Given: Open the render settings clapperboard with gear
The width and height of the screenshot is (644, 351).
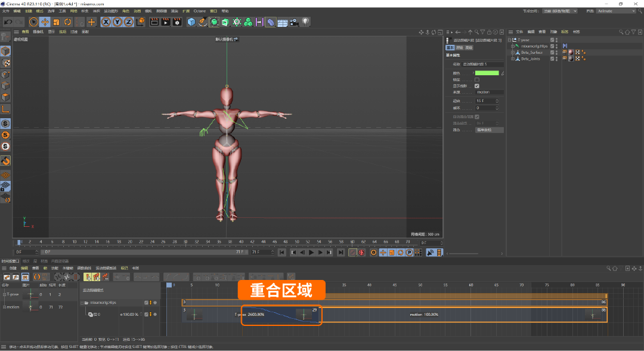Looking at the screenshot, I should 177,21.
